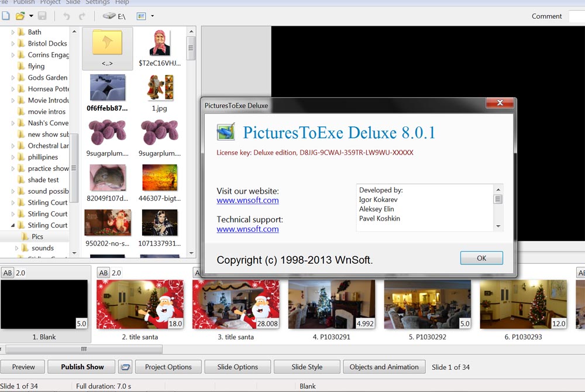Open the Slide menu
Viewport: 585px width, 392px height.
(x=73, y=2)
